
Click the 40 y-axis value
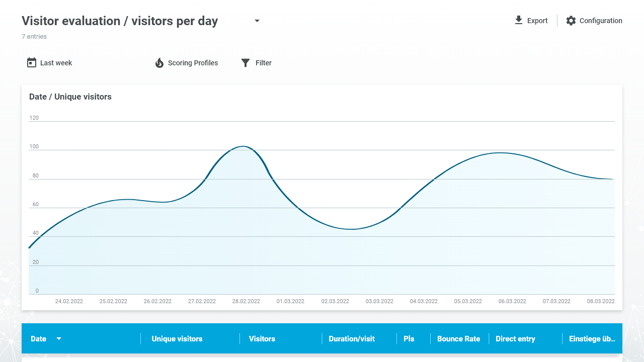point(35,233)
